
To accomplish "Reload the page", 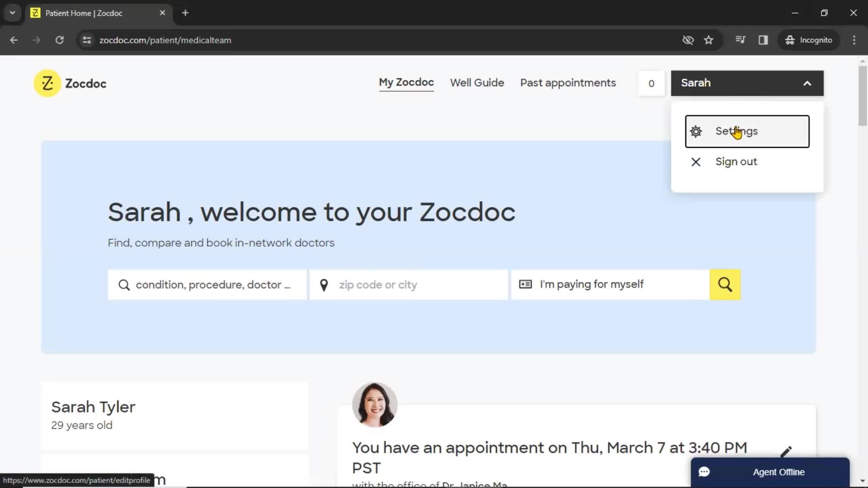I will [59, 40].
